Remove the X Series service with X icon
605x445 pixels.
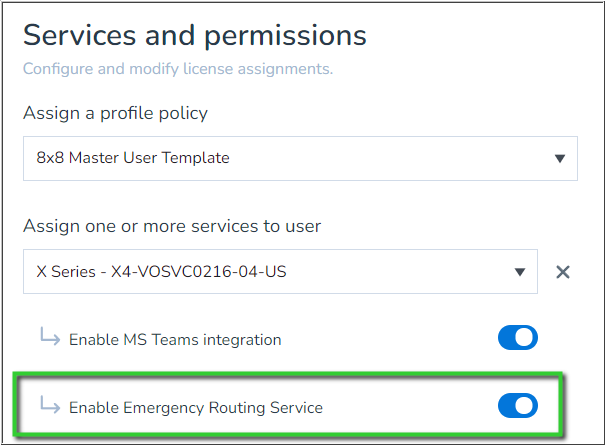(x=563, y=272)
